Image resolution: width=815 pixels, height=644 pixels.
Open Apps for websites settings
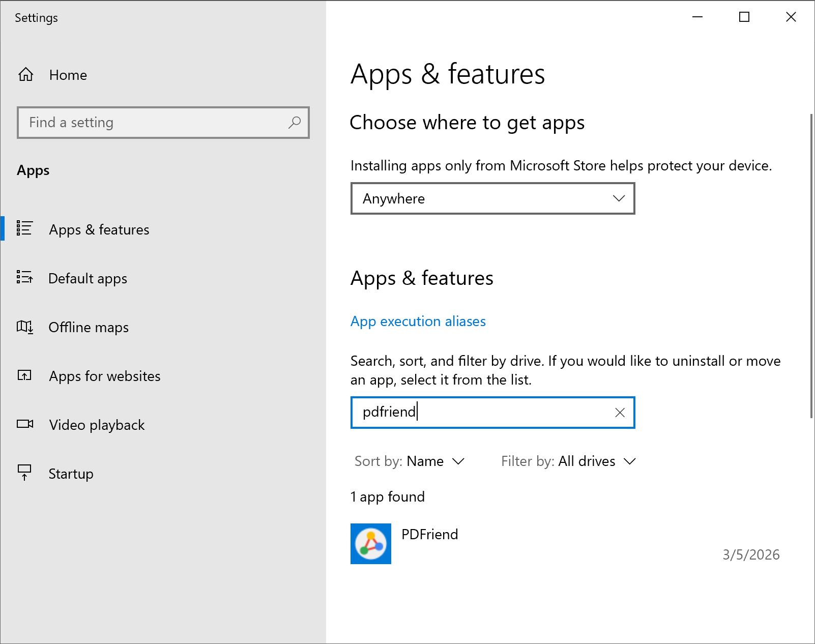pos(104,376)
